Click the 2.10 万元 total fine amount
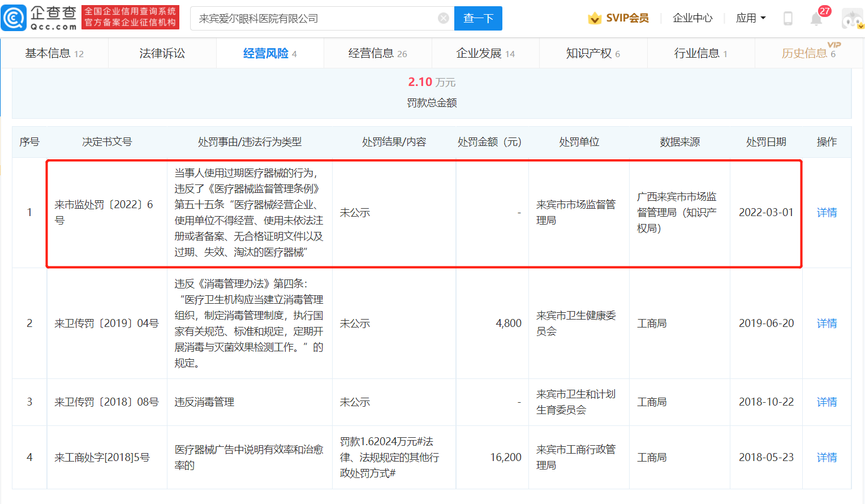This screenshot has height=504, width=865. pyautogui.click(x=432, y=82)
